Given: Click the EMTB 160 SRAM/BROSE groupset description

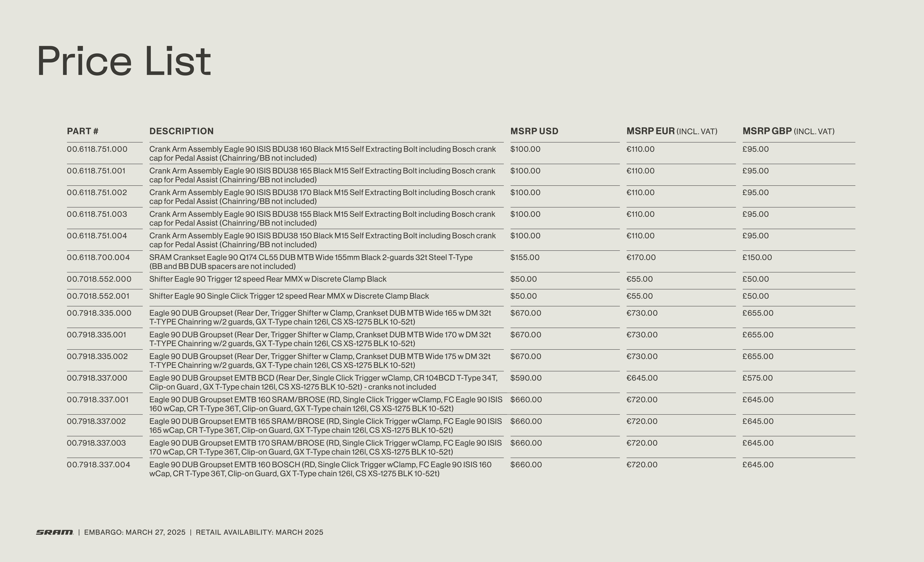Looking at the screenshot, I should 326,404.
